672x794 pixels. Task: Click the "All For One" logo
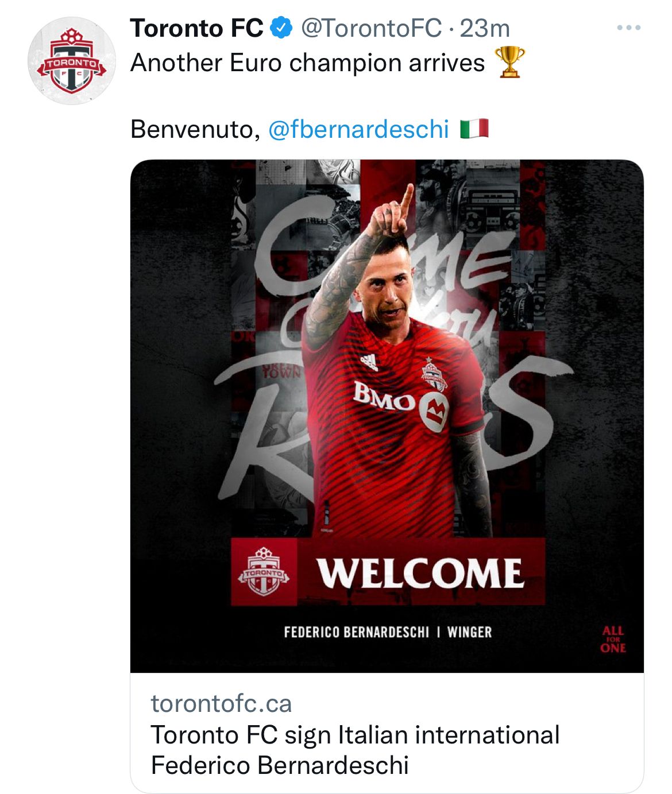613,639
